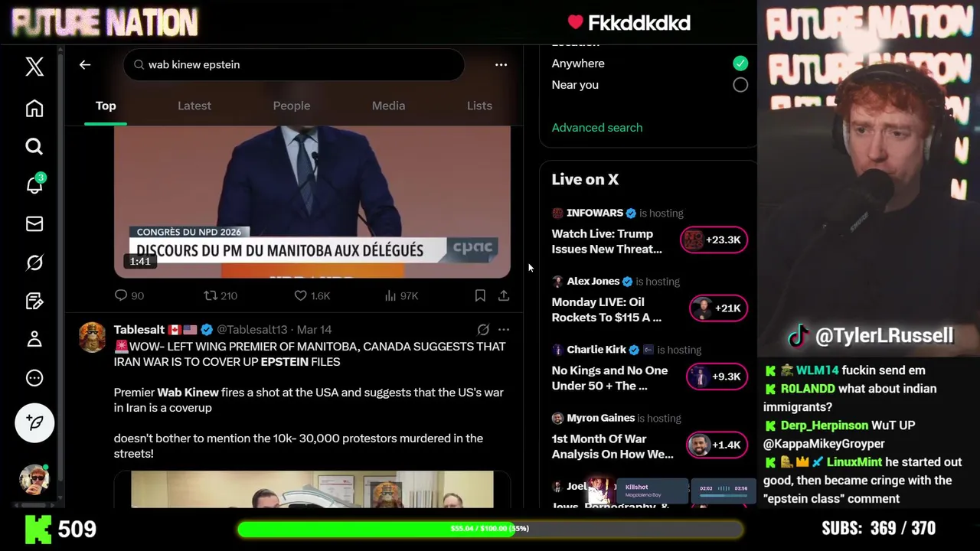The width and height of the screenshot is (980, 551).
Task: Repost the video post showing 210
Action: 220,295
